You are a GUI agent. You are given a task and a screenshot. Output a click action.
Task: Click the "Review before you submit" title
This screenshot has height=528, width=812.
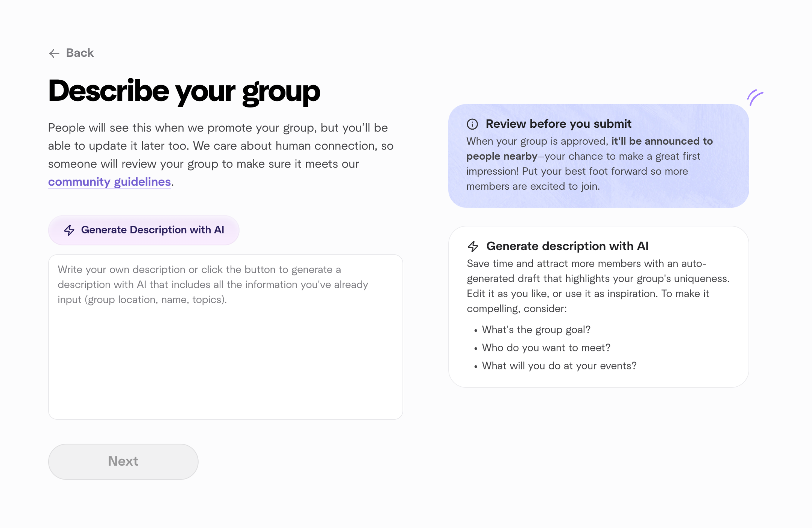[x=559, y=124]
